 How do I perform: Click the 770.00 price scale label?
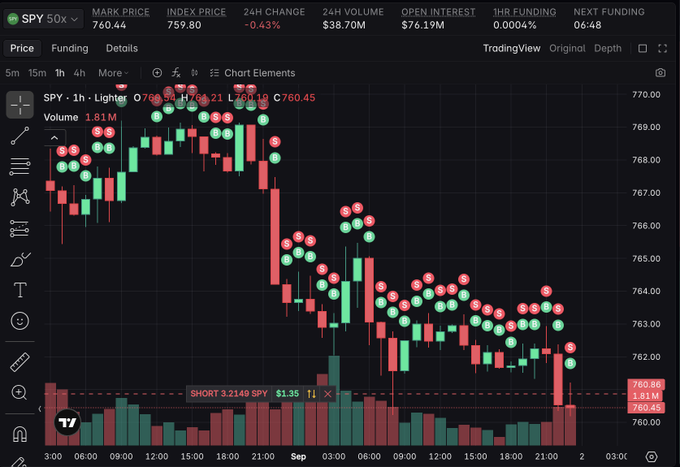(x=646, y=95)
